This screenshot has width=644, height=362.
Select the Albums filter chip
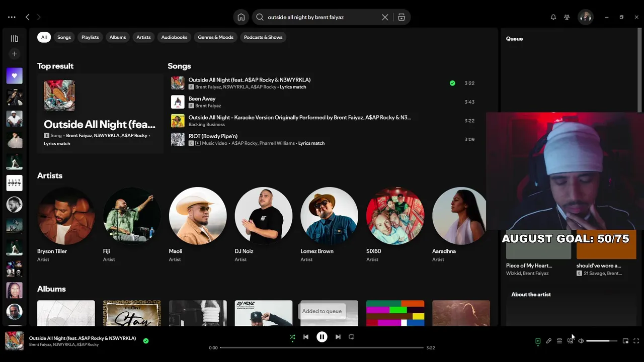118,37
